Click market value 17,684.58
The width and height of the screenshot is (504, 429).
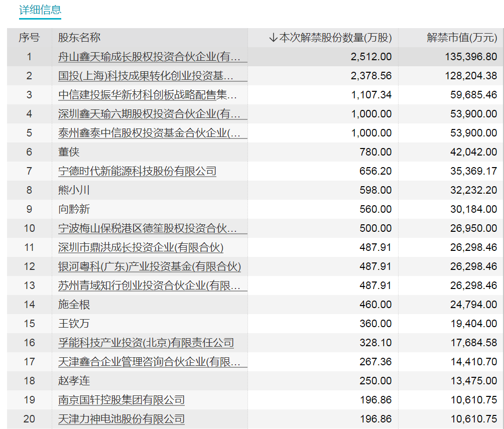pos(474,343)
